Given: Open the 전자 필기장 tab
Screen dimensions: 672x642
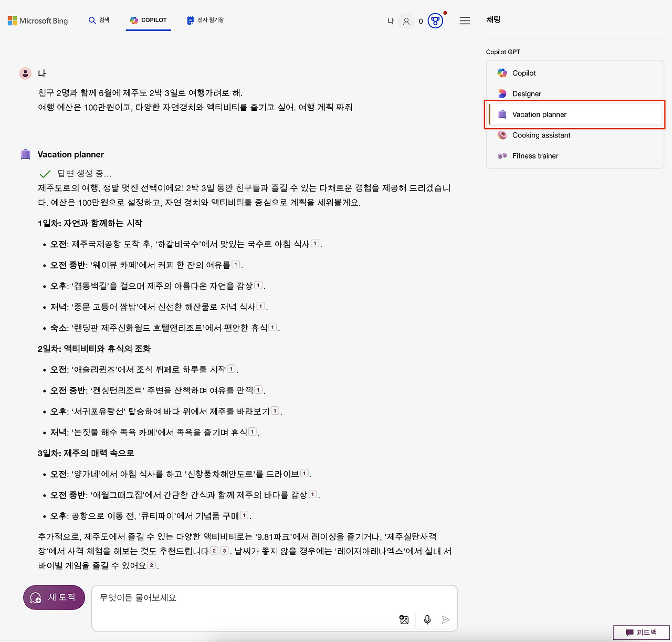Looking at the screenshot, I should click(205, 20).
